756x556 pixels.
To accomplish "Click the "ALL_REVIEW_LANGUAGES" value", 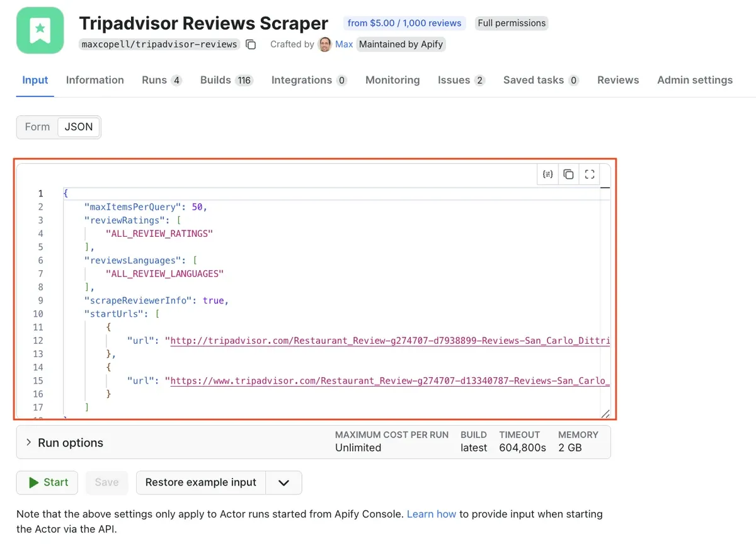I will [164, 274].
